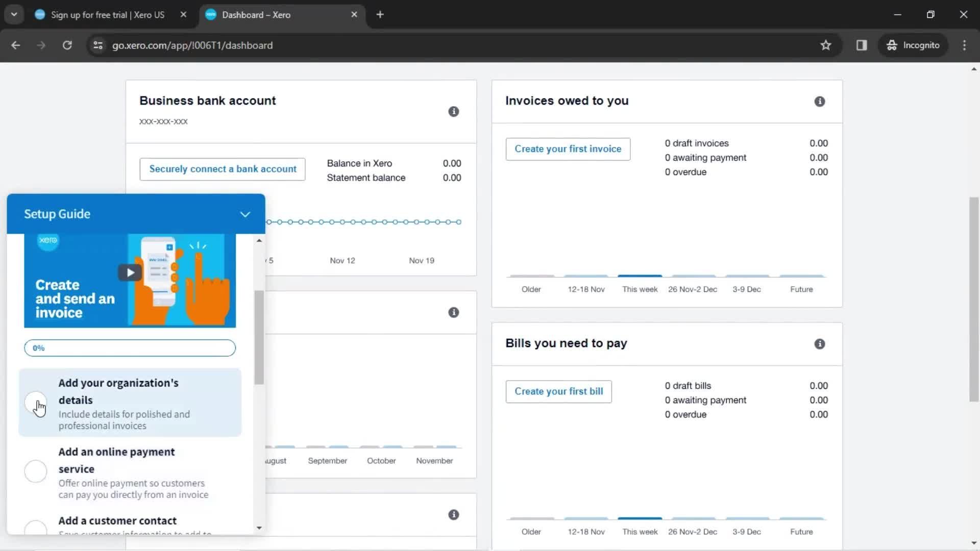Open Bills you need to pay info icon

click(819, 343)
